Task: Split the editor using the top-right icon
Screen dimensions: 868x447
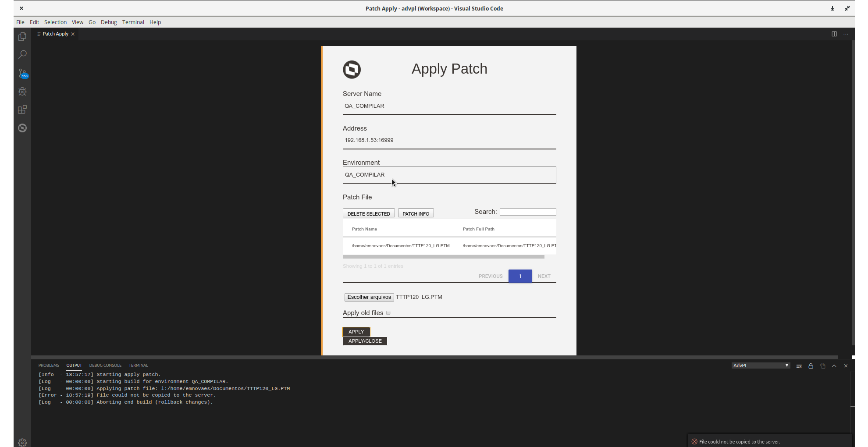Action: (833, 34)
